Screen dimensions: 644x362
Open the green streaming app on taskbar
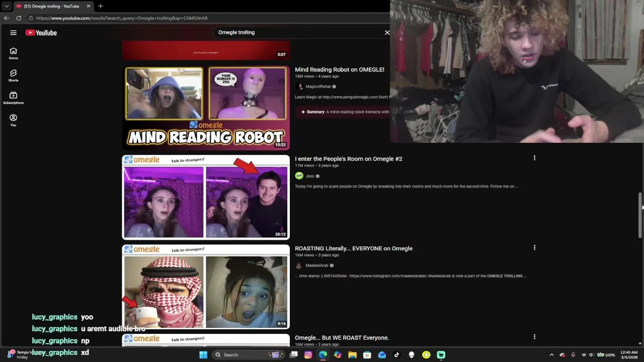(x=441, y=355)
